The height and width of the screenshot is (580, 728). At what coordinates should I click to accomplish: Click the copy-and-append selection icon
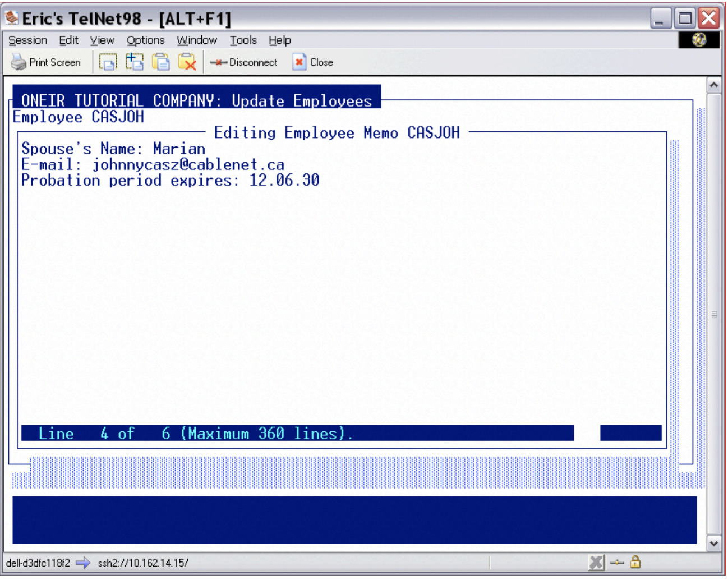coord(134,62)
